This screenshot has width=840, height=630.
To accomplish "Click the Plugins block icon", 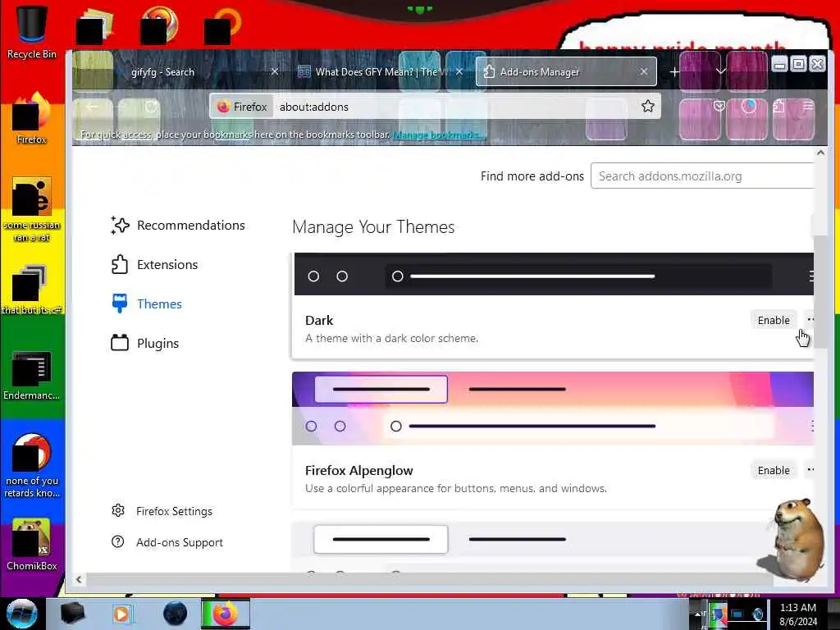I will tap(120, 343).
